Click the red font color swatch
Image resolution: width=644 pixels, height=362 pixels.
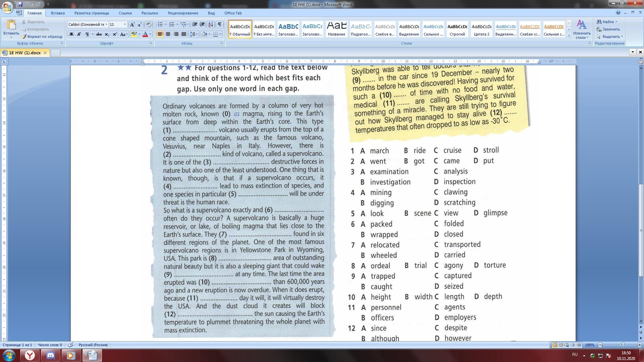pyautogui.click(x=145, y=34)
